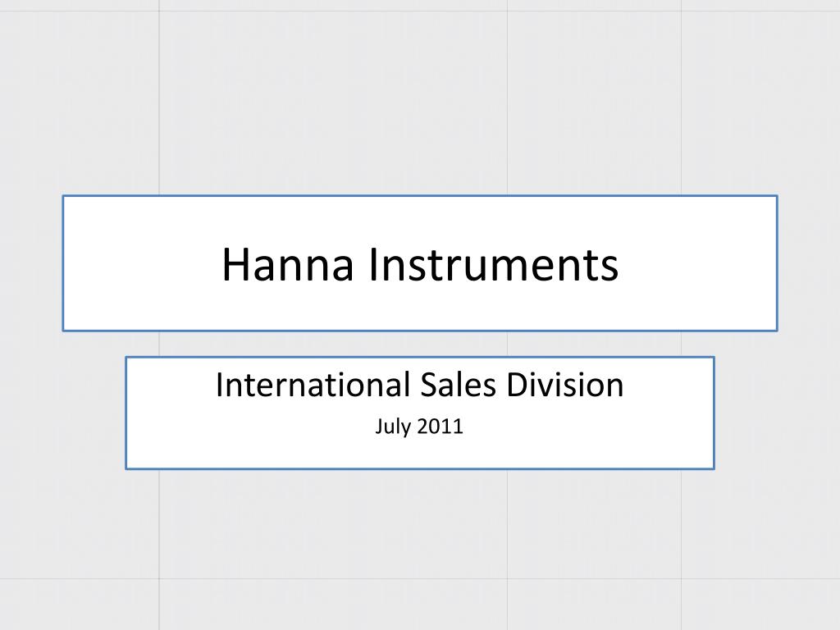Click the title box left blue border

(x=63, y=263)
